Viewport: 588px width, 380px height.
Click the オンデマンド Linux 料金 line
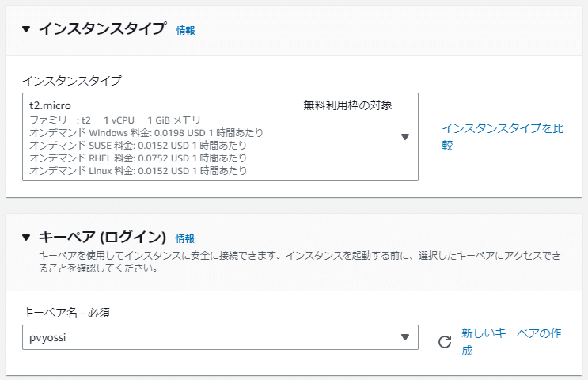[138, 170]
